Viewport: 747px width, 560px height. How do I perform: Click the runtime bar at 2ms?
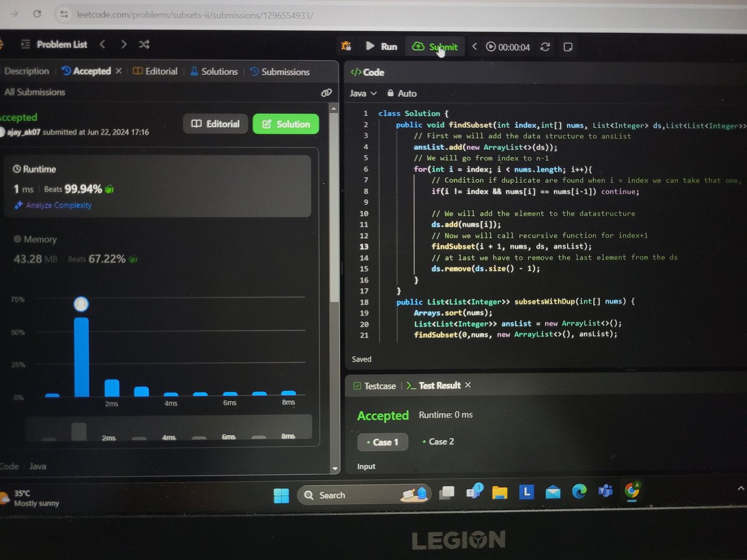pyautogui.click(x=111, y=388)
